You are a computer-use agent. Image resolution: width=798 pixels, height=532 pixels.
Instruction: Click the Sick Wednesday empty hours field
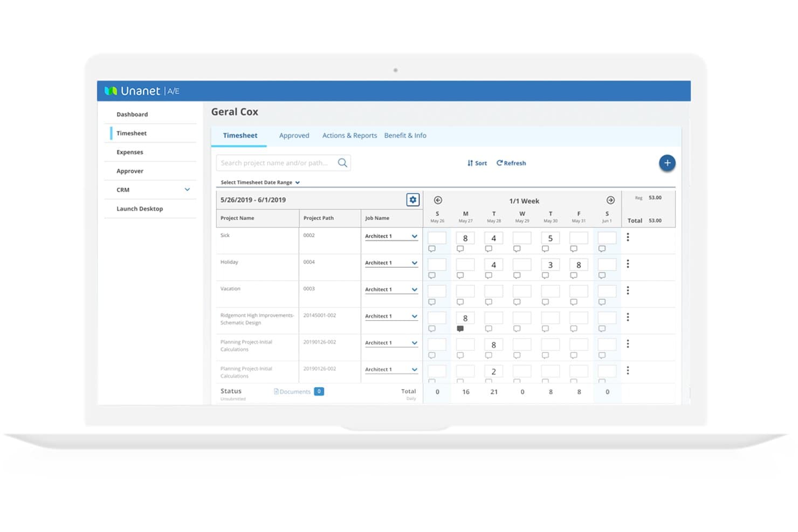coord(522,238)
